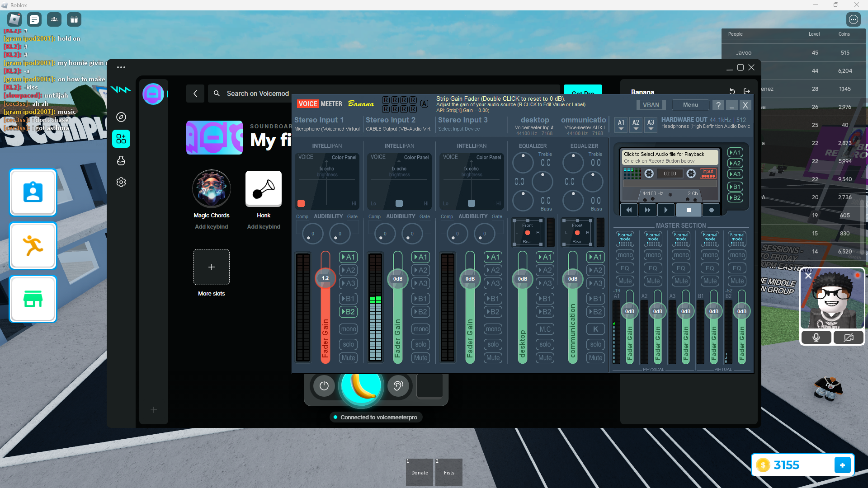Click the Stereo Input 2 fader knob
Image resolution: width=868 pixels, height=488 pixels.
(398, 279)
